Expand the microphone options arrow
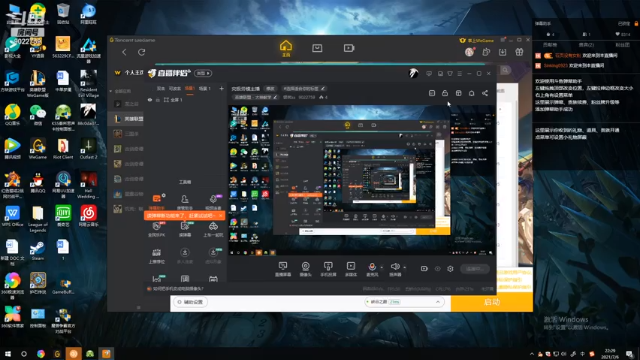 382,267
